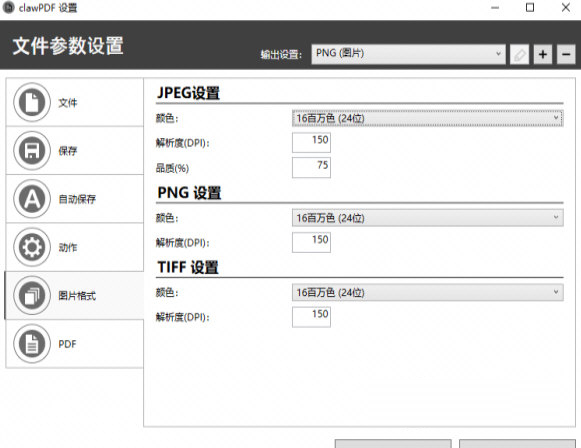
Task: Click the JPEG设置 section heading
Action: (x=188, y=93)
